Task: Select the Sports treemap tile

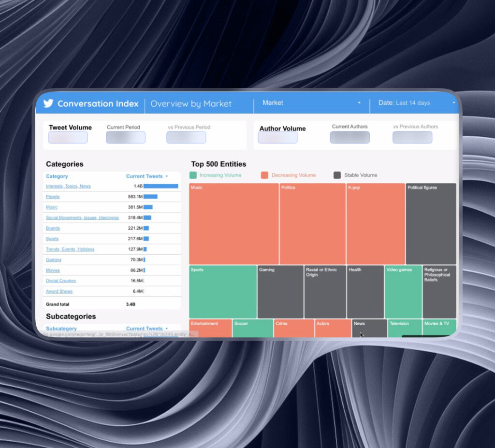Action: [x=223, y=292]
